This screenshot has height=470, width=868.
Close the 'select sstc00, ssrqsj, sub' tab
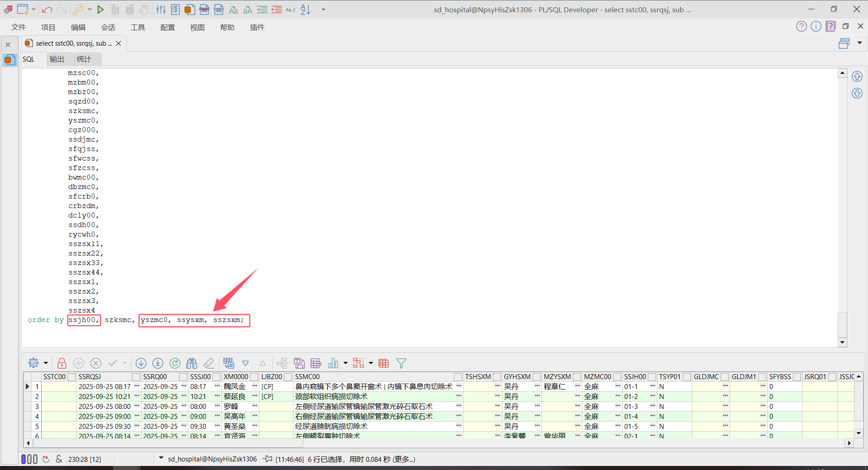click(118, 43)
